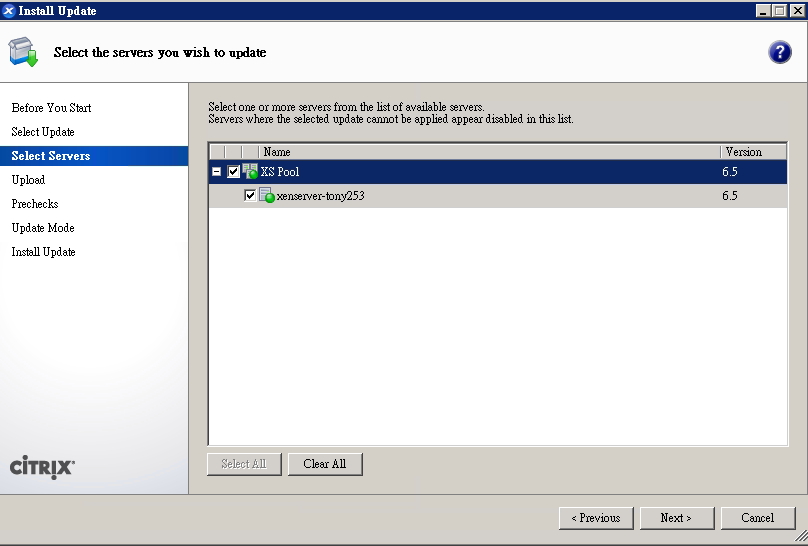
Task: Click the XS Pool icon
Action: (250, 172)
